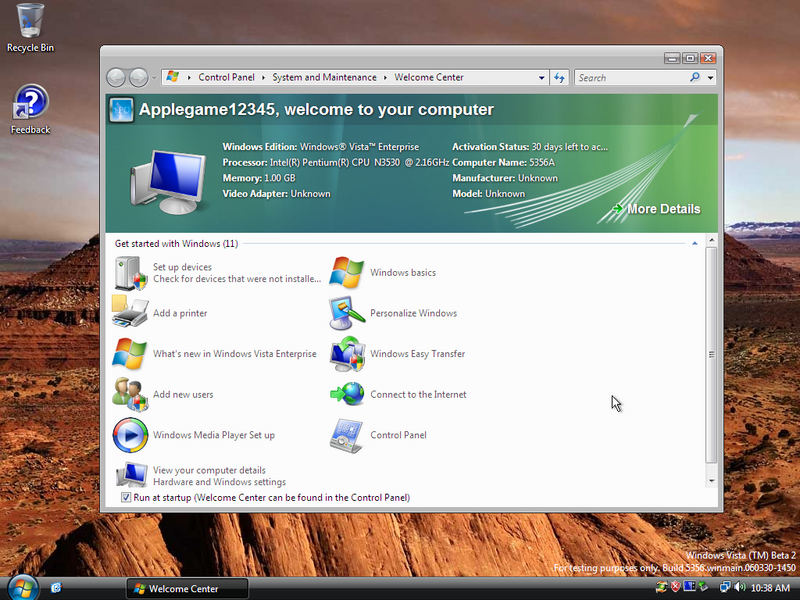This screenshot has height=600, width=800.
Task: Click the Windows Start orb
Action: (22, 588)
